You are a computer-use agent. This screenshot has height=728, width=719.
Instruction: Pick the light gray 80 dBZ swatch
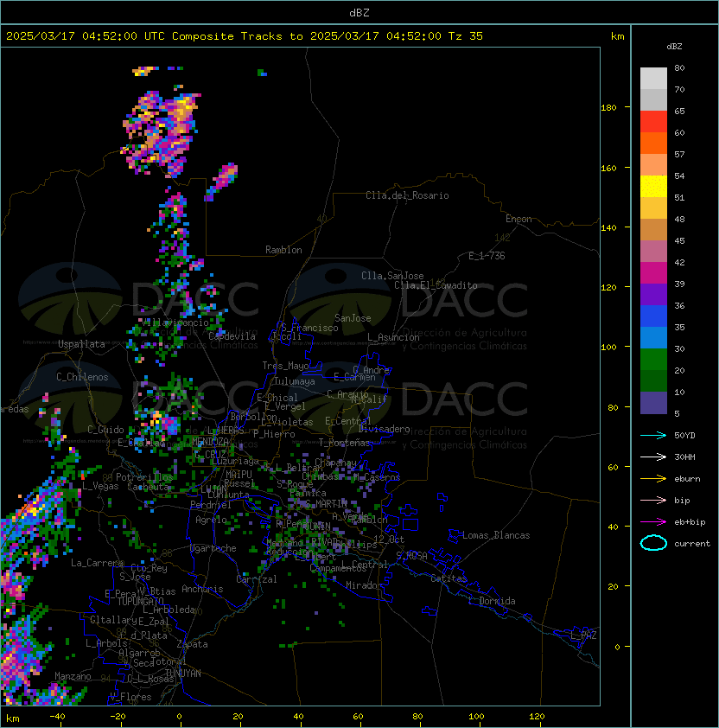click(653, 79)
